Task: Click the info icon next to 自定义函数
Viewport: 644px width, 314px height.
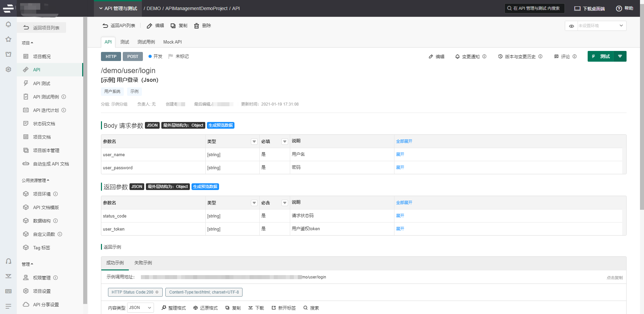Action: tap(60, 234)
